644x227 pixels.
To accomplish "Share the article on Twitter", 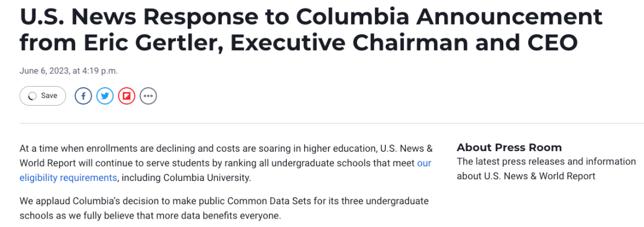I will [x=105, y=96].
